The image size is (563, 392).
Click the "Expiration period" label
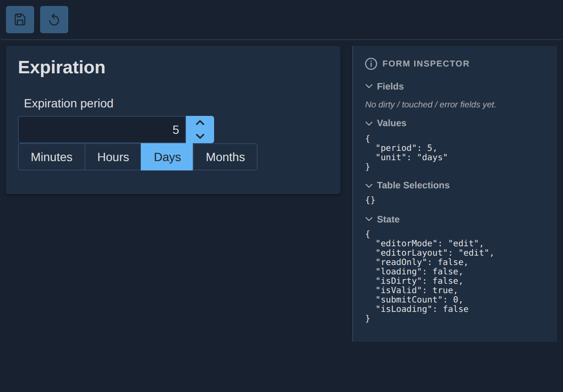(69, 104)
